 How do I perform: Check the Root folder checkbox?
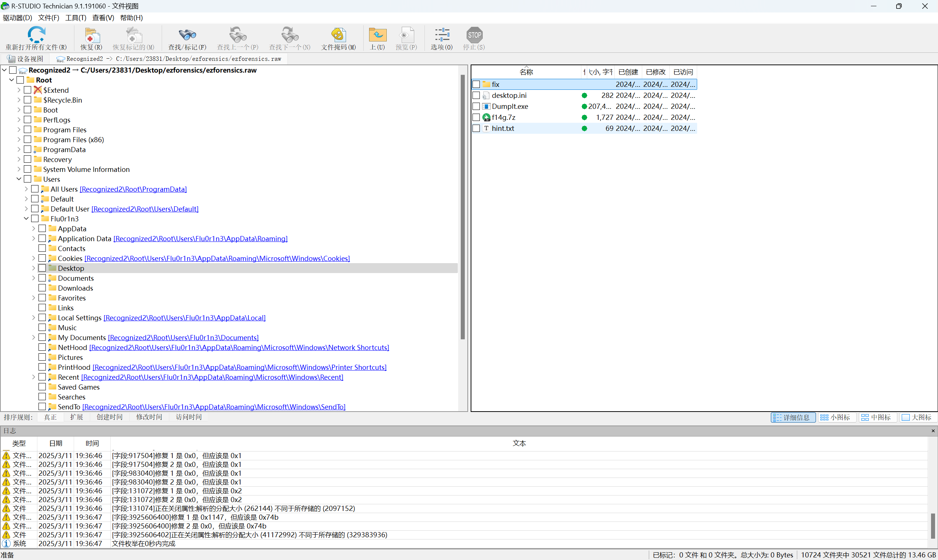coord(21,80)
